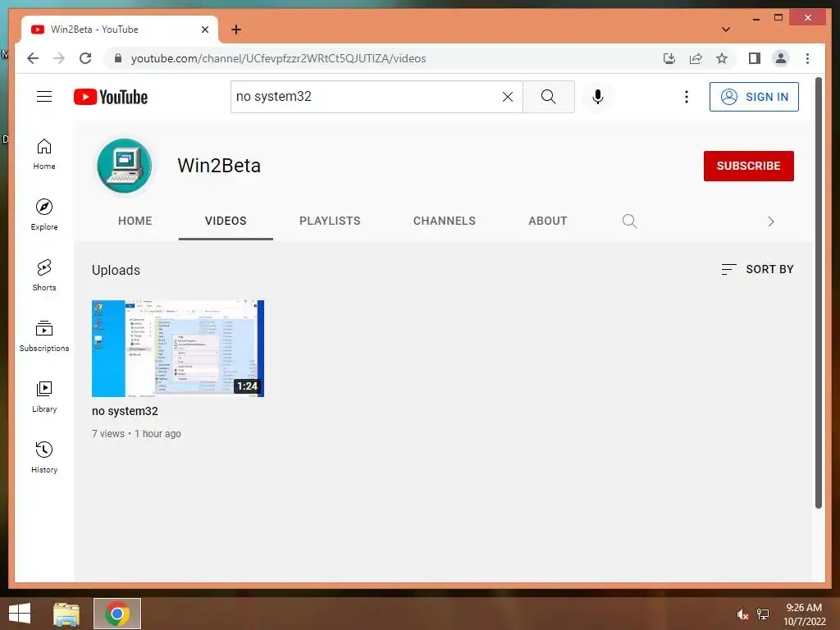Screen dimensions: 840x630
Task: Go to Home in the sidebar
Action: (x=44, y=154)
